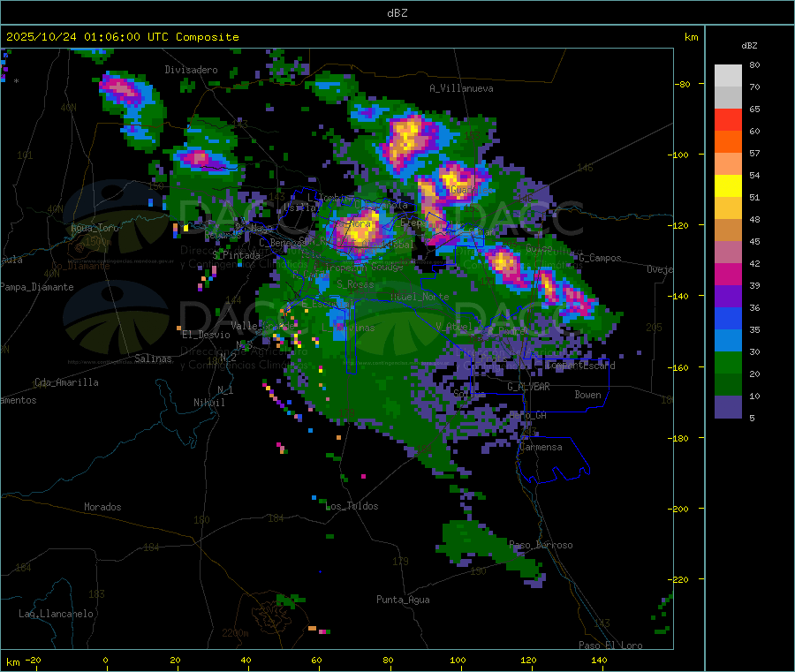Click the G_ALVEAR place label
795x672 pixels.
coord(528,387)
